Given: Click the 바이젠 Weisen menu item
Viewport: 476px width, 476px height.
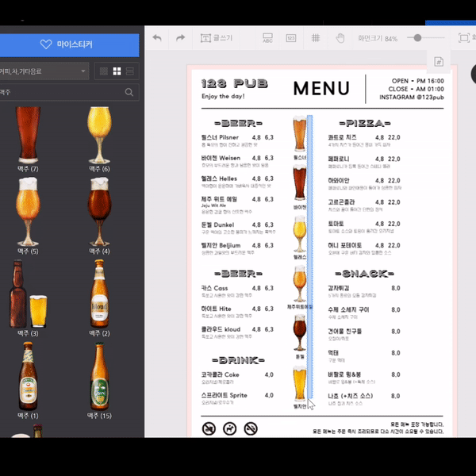Looking at the screenshot, I should [221, 158].
